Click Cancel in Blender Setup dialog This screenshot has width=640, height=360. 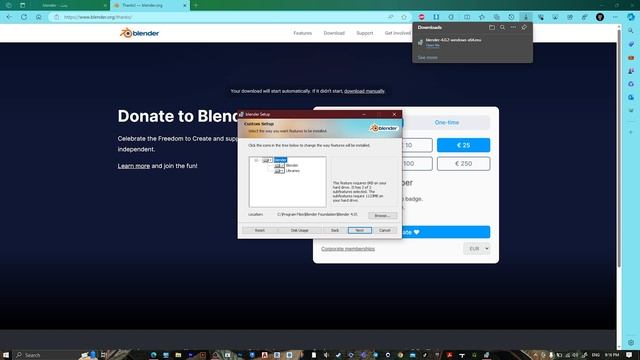384,230
